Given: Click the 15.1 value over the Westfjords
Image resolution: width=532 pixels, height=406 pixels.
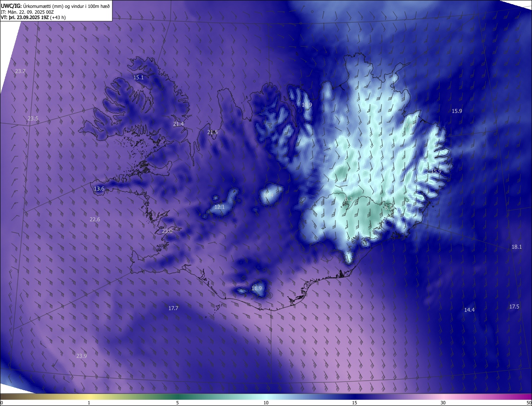Looking at the screenshot, I should tap(138, 78).
